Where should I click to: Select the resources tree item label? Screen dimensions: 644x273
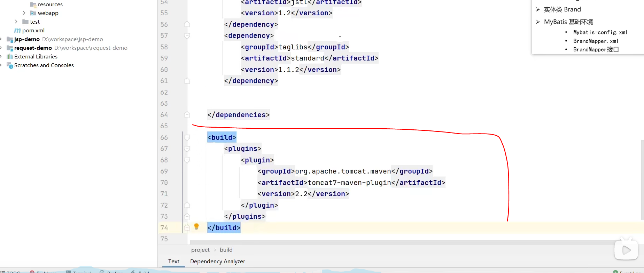click(50, 5)
